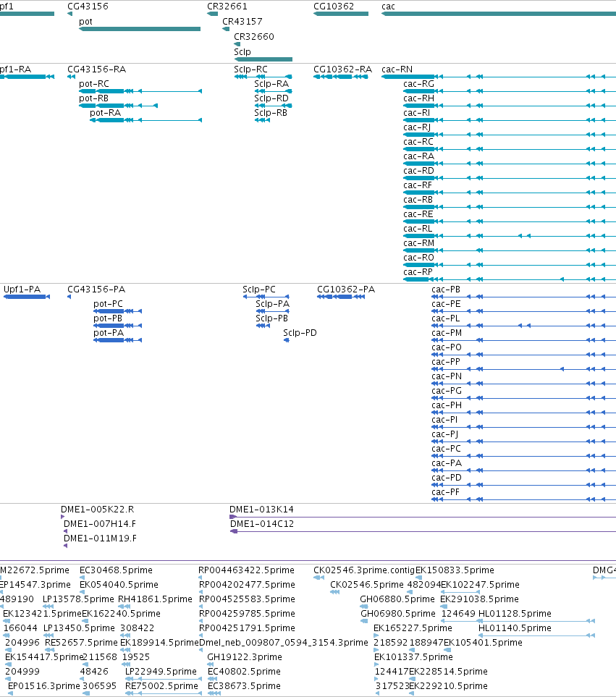The height and width of the screenshot is (697, 616).
Task: Select the Sclp-RD transcript
Action: (274, 106)
